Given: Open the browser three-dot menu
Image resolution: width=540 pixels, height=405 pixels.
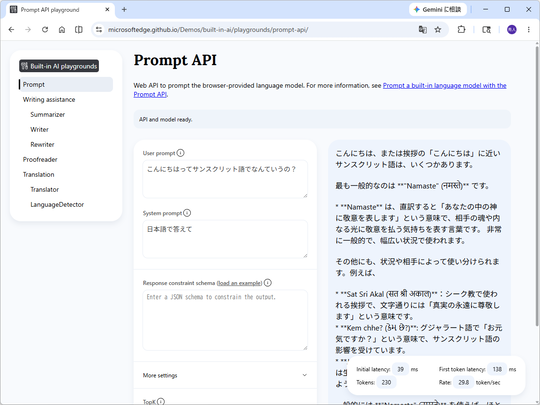Looking at the screenshot, I should pos(529,30).
